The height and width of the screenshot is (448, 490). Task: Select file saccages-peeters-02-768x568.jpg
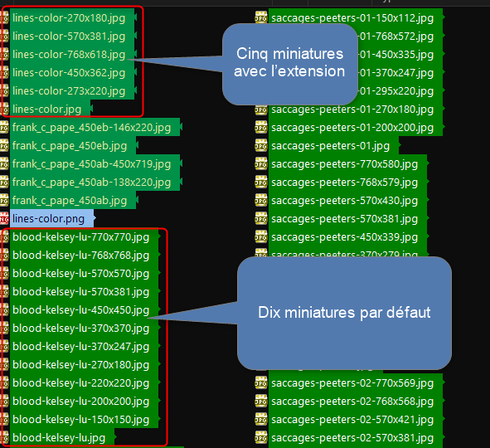(352, 401)
